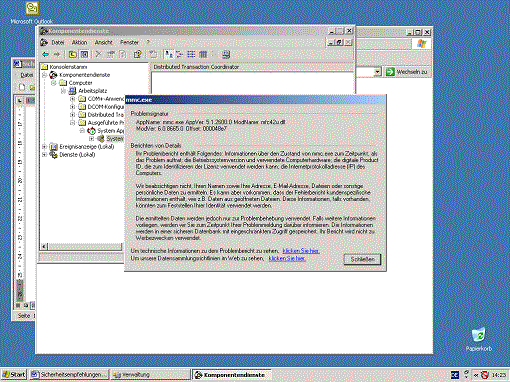
Task: Select Konsolenstamm root in tree
Action: [x=68, y=67]
